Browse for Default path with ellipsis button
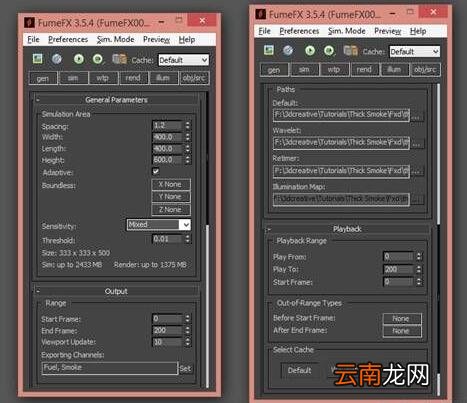Screen dimensions: 467x403 pos(417,116)
